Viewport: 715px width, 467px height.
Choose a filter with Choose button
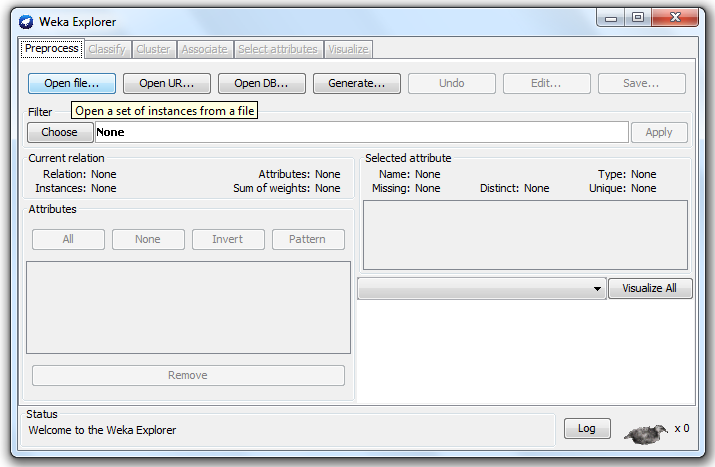[x=60, y=132]
